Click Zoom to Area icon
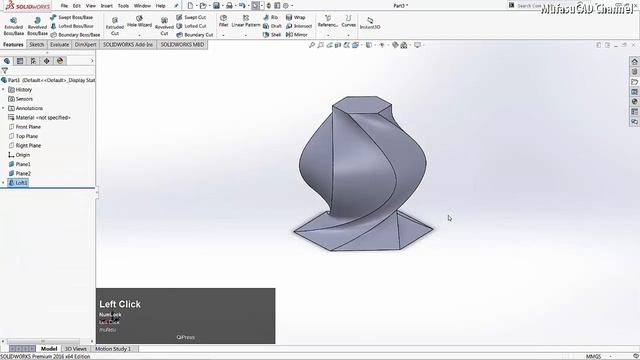Viewport: 640px width, 360px height. (321, 45)
